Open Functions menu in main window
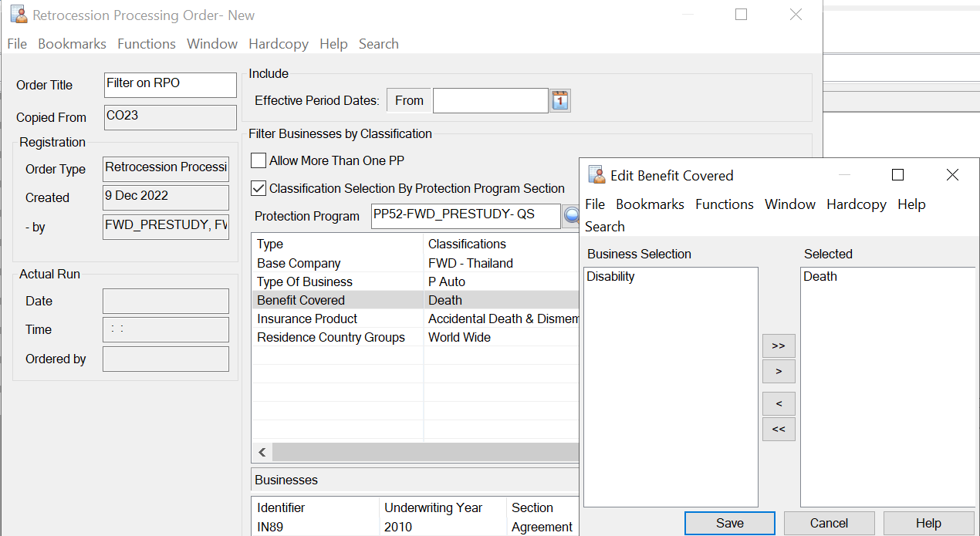 [x=147, y=44]
